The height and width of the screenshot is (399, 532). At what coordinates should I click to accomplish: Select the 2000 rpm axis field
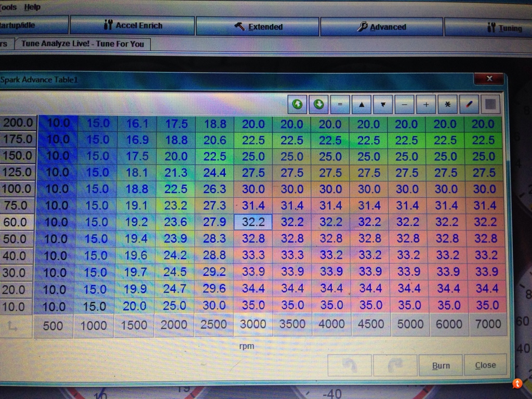[174, 325]
